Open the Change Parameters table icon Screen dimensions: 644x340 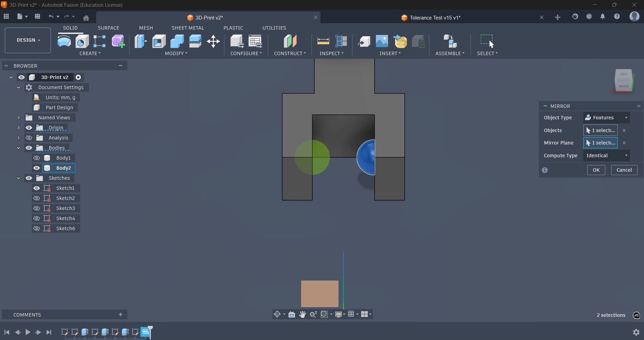[255, 41]
